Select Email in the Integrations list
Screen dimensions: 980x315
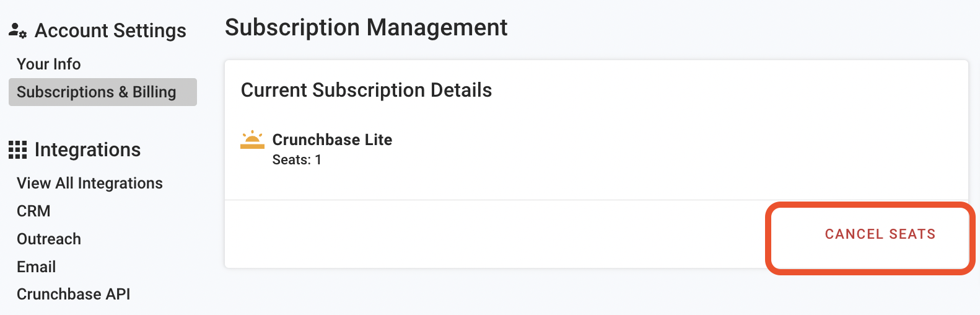pyautogui.click(x=36, y=267)
